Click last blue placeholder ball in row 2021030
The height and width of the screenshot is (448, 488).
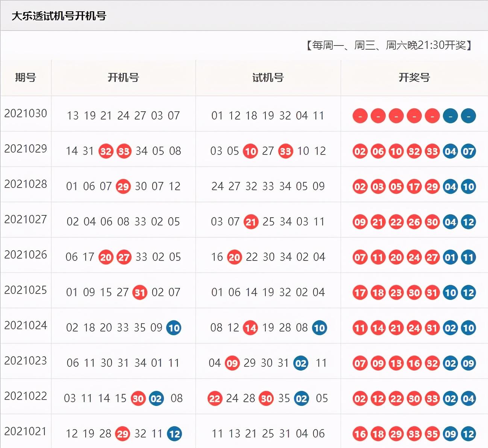coord(468,116)
